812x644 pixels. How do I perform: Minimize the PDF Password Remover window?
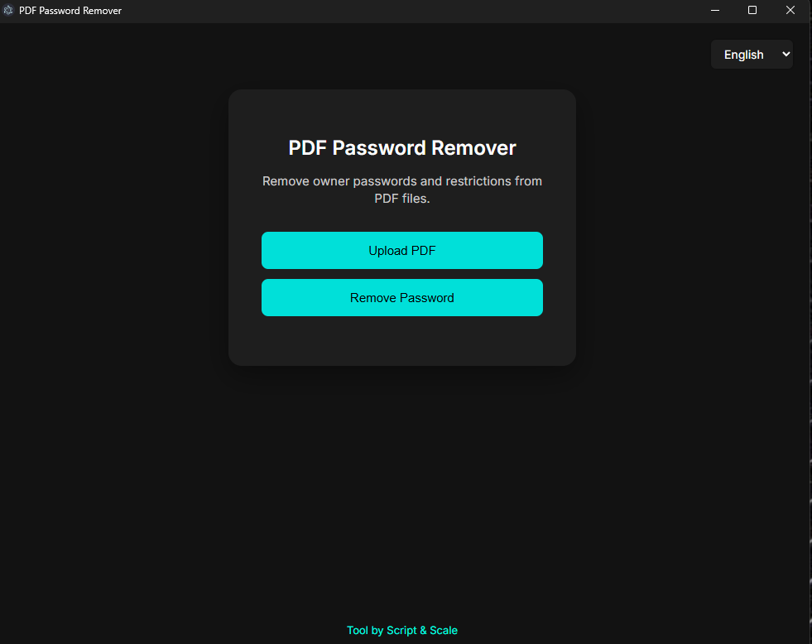pyautogui.click(x=715, y=11)
